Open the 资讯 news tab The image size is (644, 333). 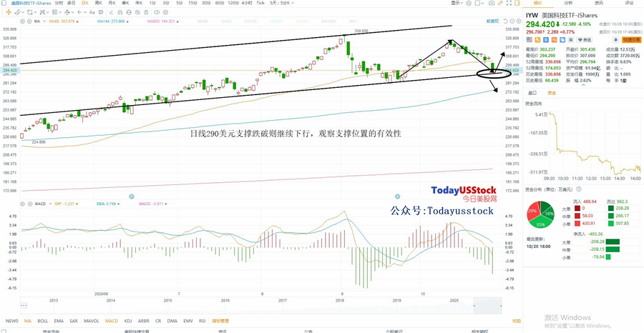[599, 3]
